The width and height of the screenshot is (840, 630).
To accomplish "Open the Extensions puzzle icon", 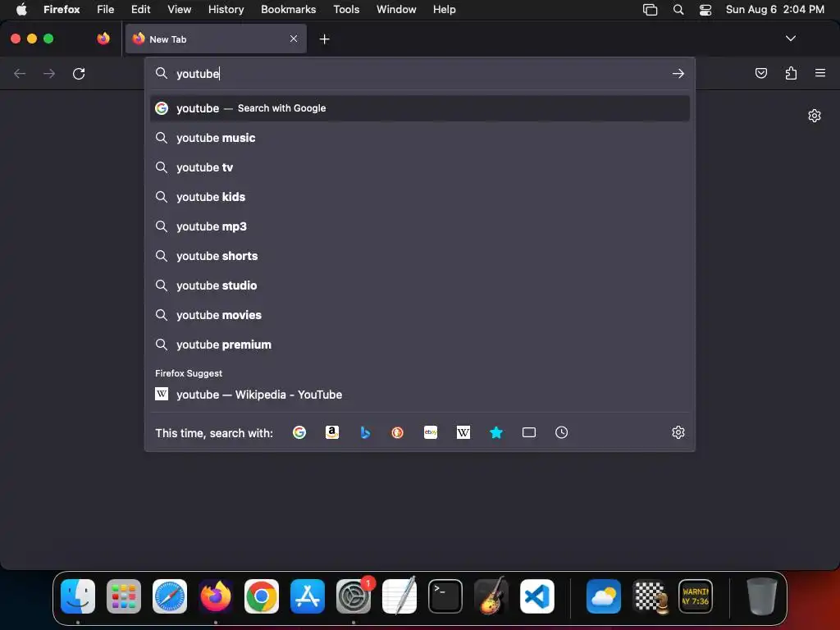I will (791, 73).
